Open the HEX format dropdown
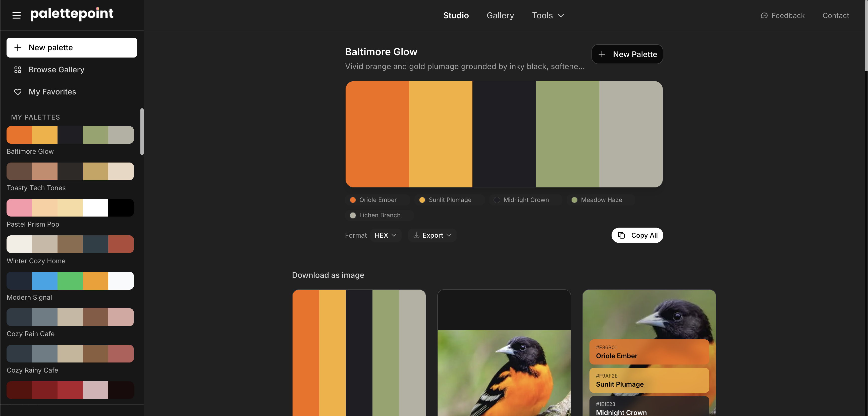This screenshot has width=868, height=416. point(386,235)
